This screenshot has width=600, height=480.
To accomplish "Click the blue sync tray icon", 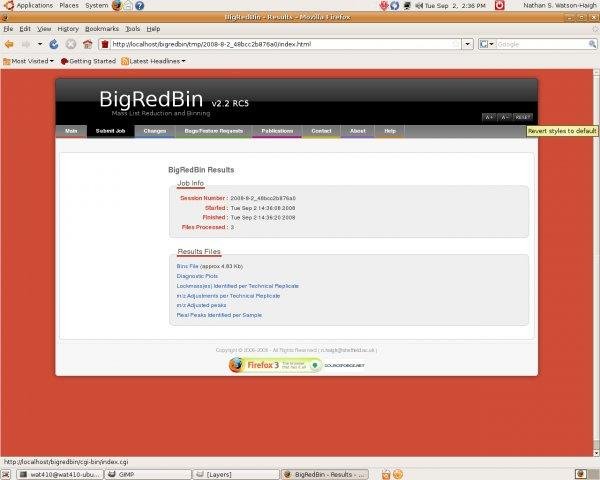I will [x=395, y=5].
